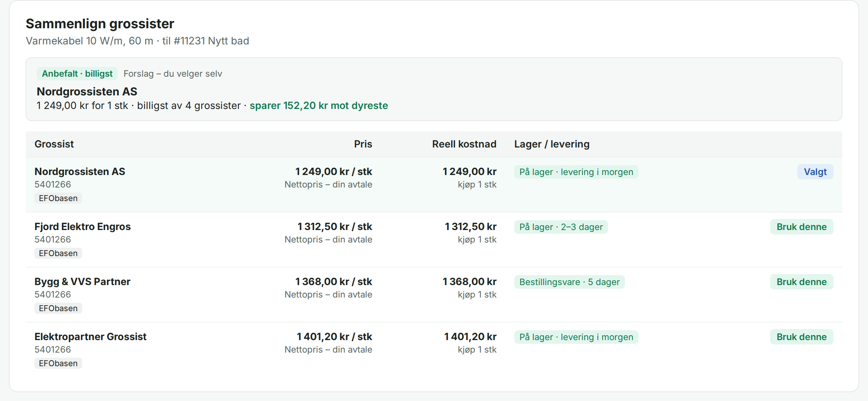Click the price 1 401,20 kr / stk
Screen dimensions: 868x401
tap(334, 336)
